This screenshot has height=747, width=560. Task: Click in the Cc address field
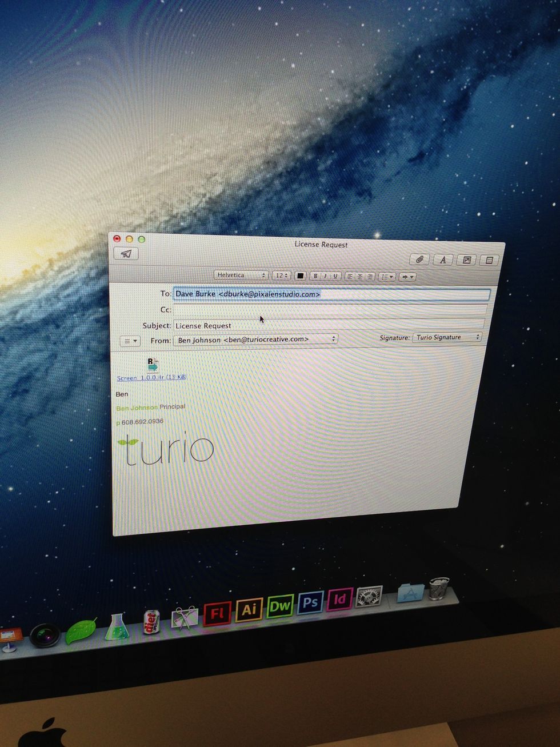[x=330, y=310]
